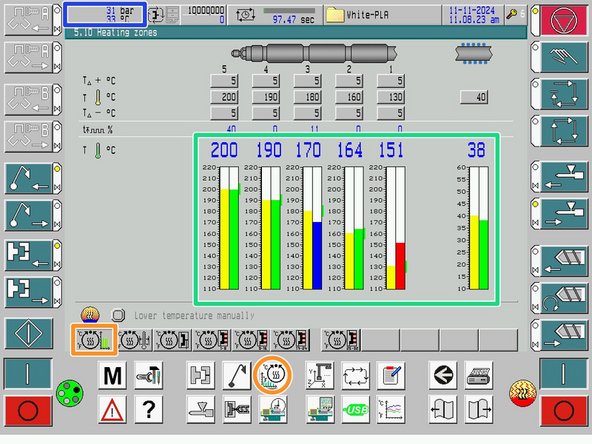Select zone 2 setpoint field showing 160

pos(349,97)
